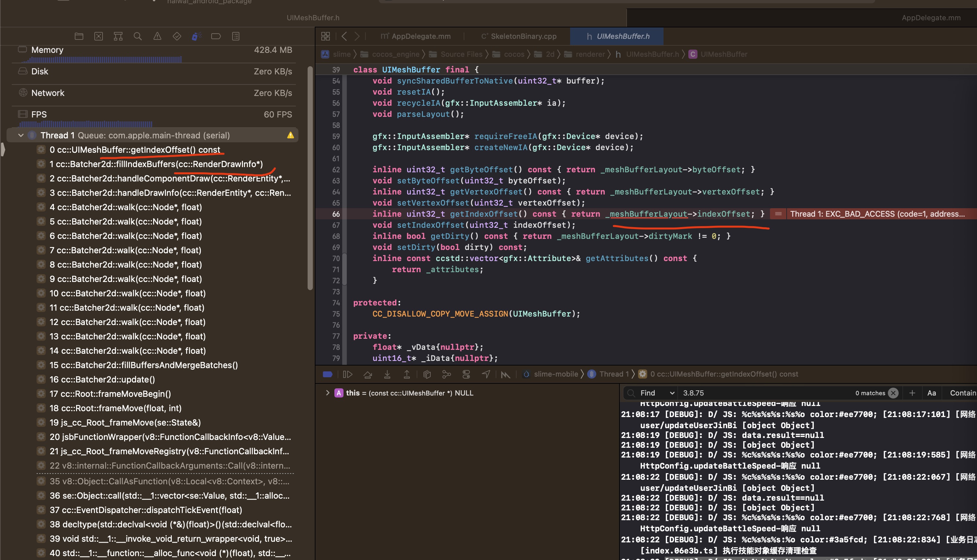
Task: Open the Find navigator magnifier icon
Action: tap(137, 36)
